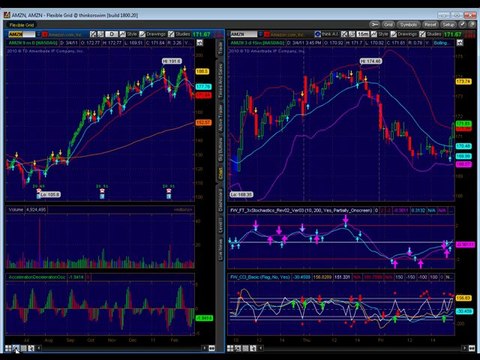Click the Reset button
This screenshot has height=360, width=480.
tap(430, 25)
